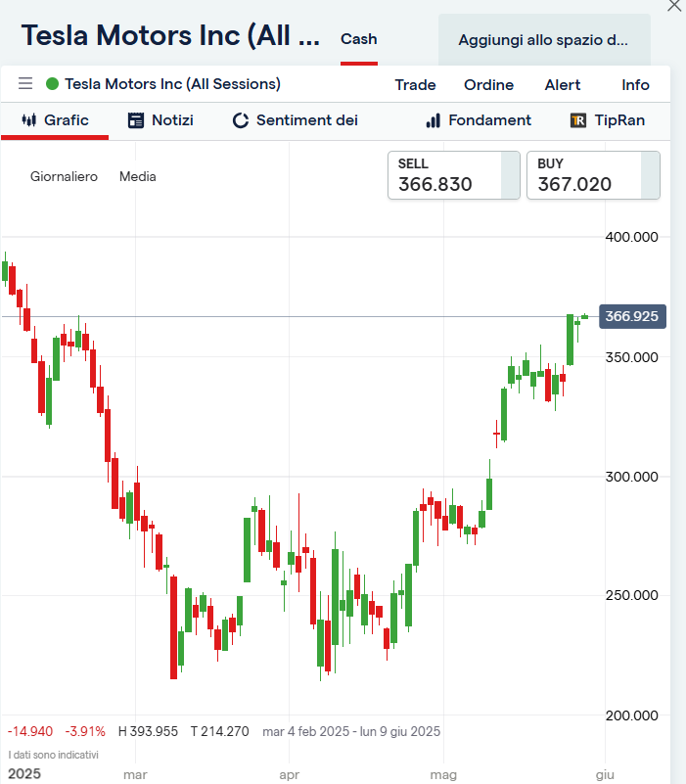Click the 250.000 price axis label
This screenshot has height=784, width=686.
(x=631, y=595)
